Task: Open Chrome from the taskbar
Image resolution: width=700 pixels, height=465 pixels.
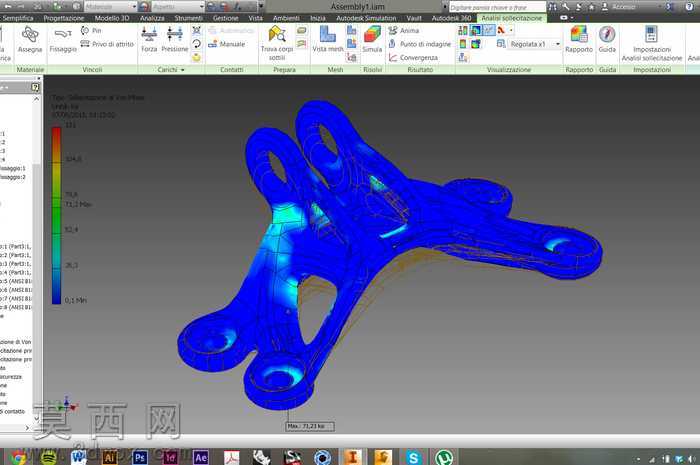Action: point(18,457)
